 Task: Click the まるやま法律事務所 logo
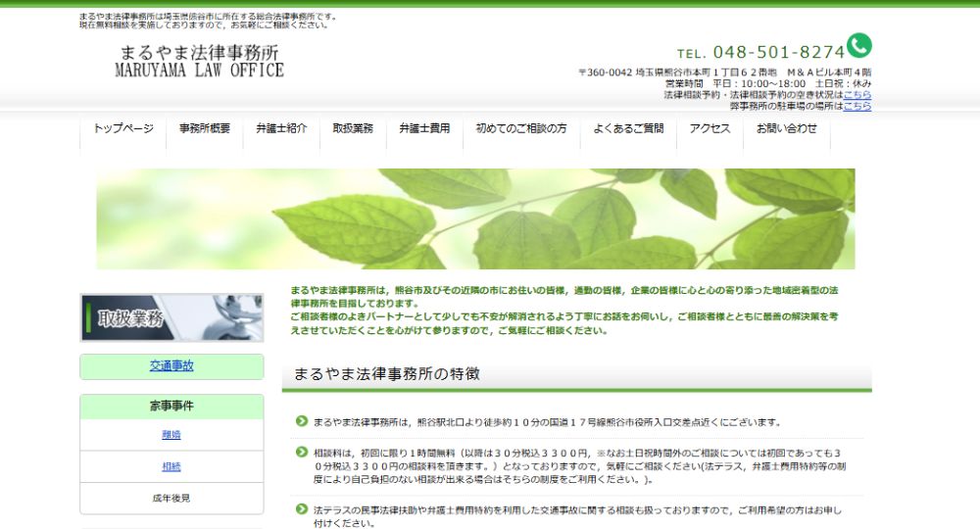coord(199,61)
